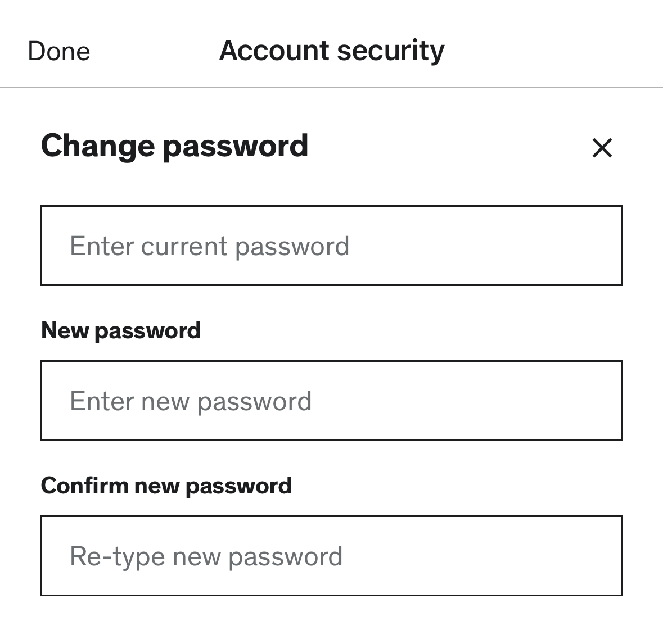Click the Change password heading
This screenshot has height=644, width=663.
pyautogui.click(x=175, y=146)
